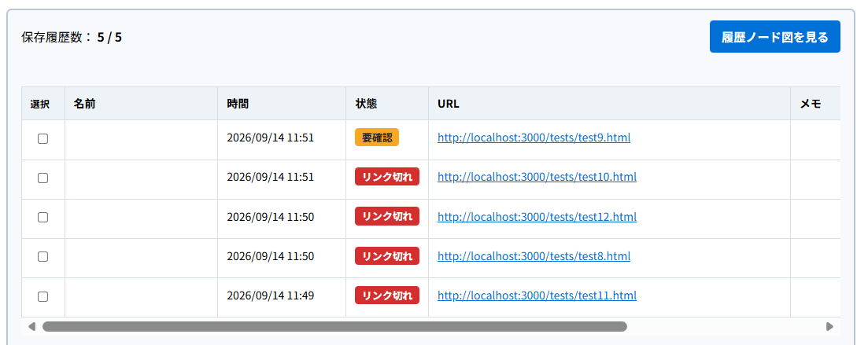The width and height of the screenshot is (868, 345).
Task: Click the 履歴ノード図を見る button
Action: click(774, 37)
